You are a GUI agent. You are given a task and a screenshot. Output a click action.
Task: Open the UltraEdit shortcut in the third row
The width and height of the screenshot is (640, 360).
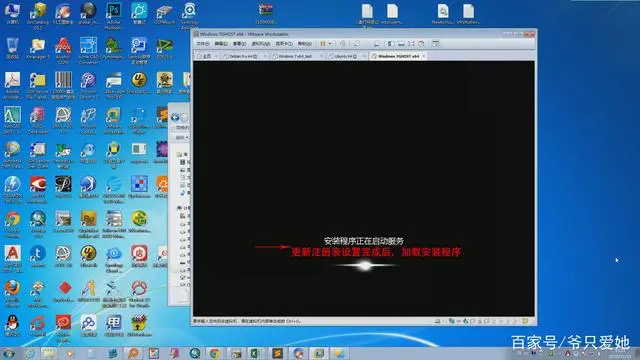point(139,83)
